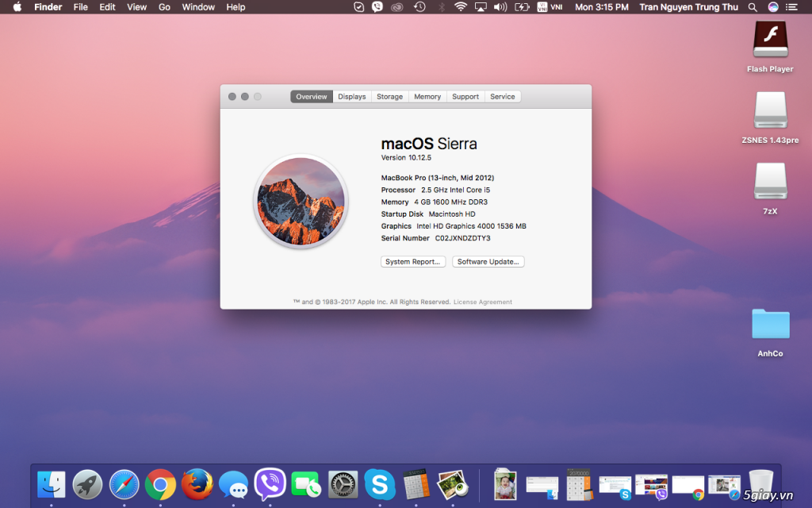Screen dimensions: 812x508
Task: Click the Software Update button
Action: pos(488,262)
